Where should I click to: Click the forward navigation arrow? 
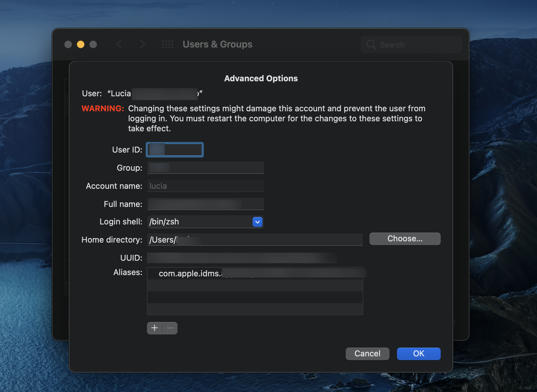(x=143, y=44)
